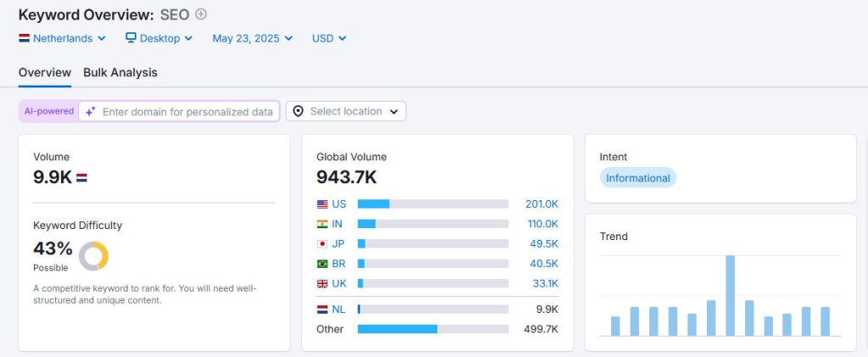Click the Netherlands flag beside 9.9K volume
868x357 pixels.
(81, 178)
